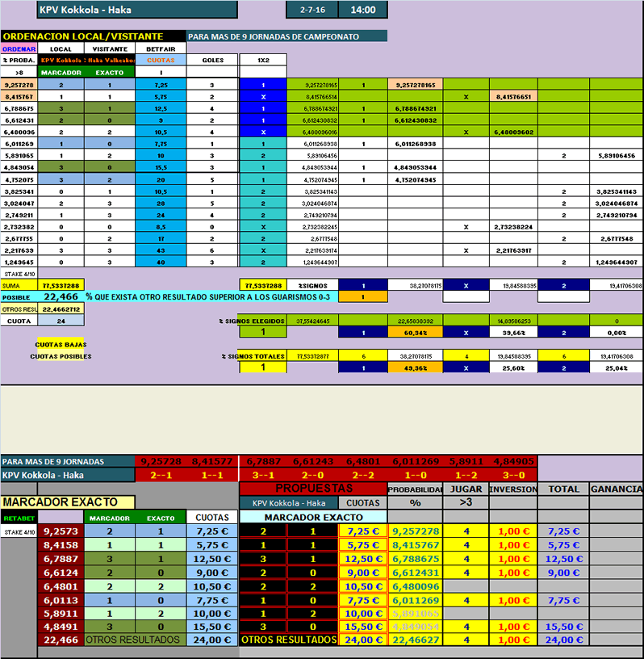This screenshot has height=659, width=644.
Task: Click the LOCAL column header
Action: pos(61,48)
